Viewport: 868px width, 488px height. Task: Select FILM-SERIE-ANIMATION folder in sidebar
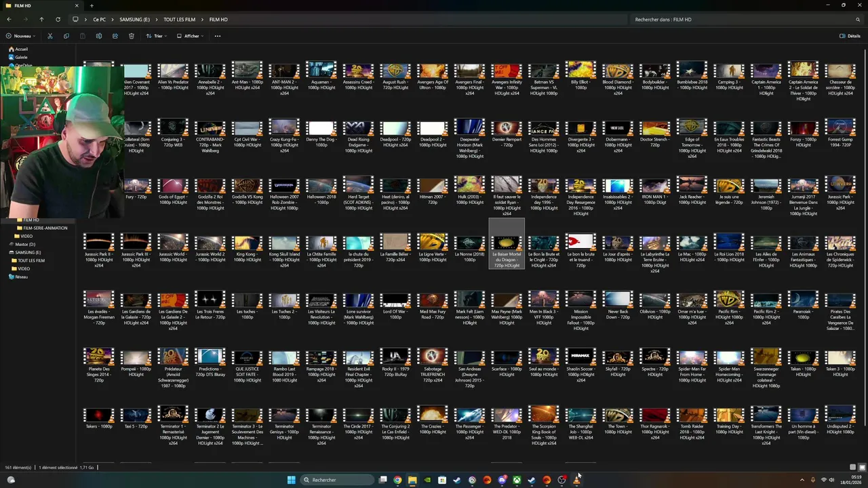point(42,228)
